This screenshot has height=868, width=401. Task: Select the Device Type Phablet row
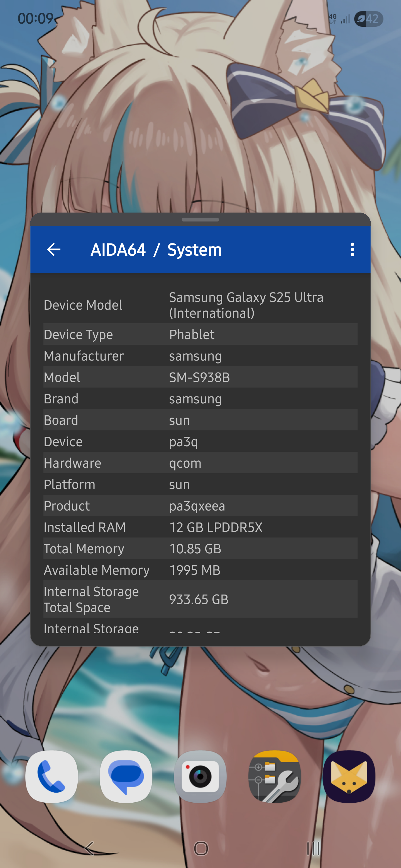point(200,334)
